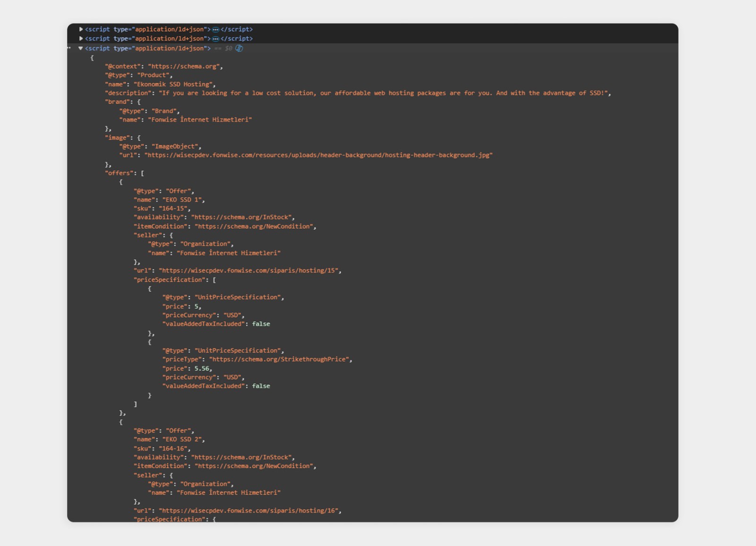Viewport: 756px width, 546px height.
Task: Click the siparis/hosting/15 offer URL
Action: click(249, 271)
